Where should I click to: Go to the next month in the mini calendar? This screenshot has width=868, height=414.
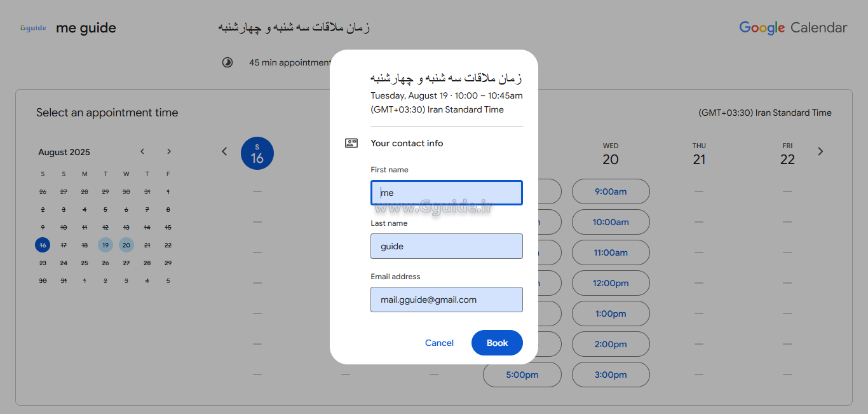click(x=169, y=151)
